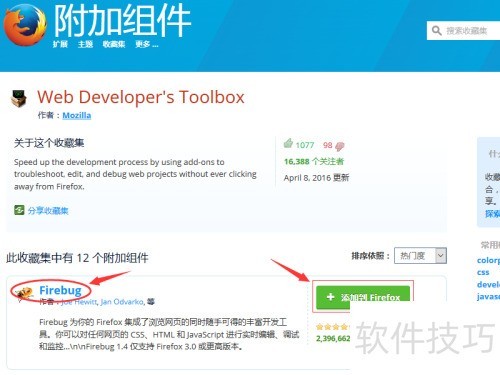Image resolution: width=500 pixels, height=375 pixels.
Task: Click the 添加到 Firefox green button
Action: pos(363,296)
